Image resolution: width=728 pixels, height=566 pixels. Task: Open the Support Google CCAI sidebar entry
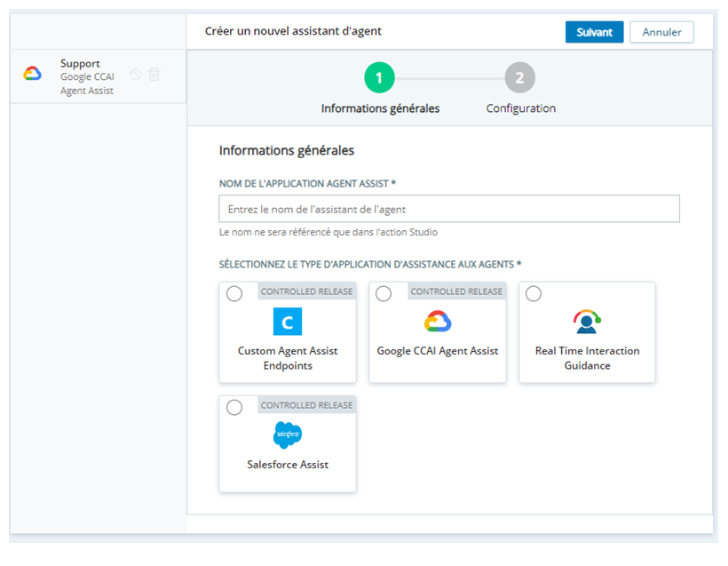tap(98, 76)
